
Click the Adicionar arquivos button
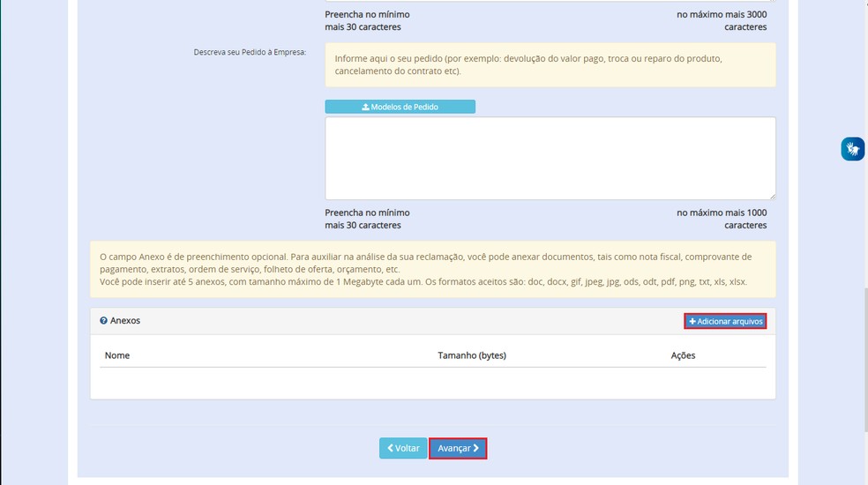[x=725, y=321]
